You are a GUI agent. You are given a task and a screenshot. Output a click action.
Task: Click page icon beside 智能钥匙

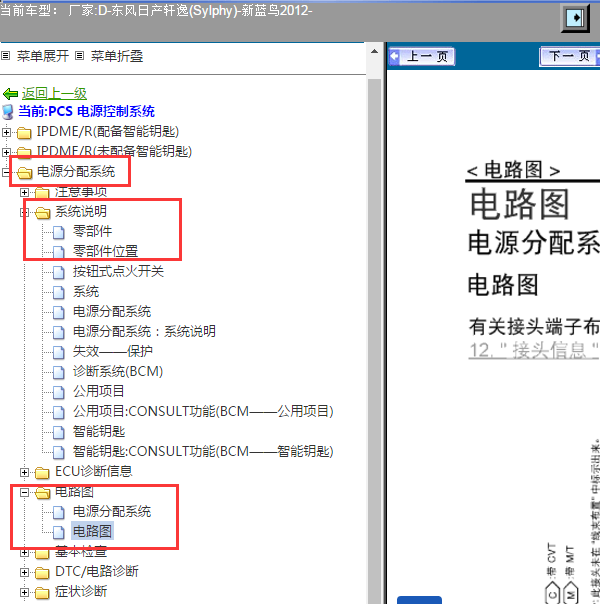(x=59, y=433)
